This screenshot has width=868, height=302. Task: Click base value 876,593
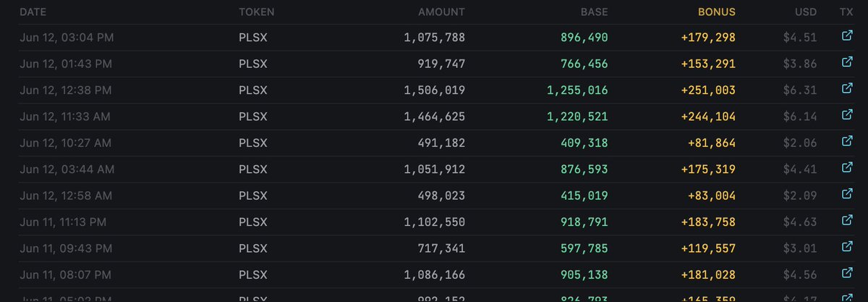coord(584,169)
